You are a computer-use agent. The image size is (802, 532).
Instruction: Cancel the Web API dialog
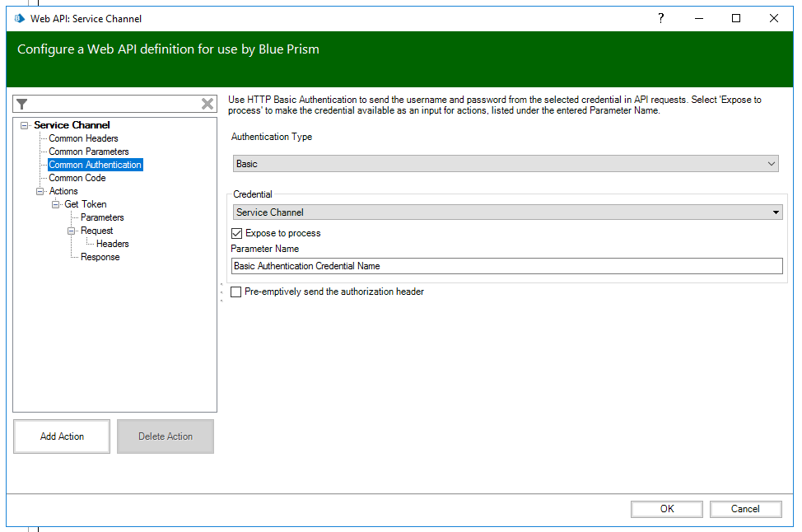coord(745,509)
